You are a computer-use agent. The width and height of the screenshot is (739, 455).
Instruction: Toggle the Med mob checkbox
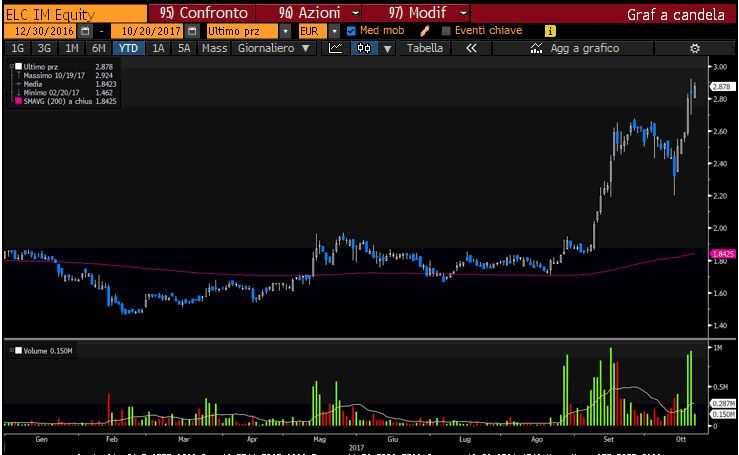point(351,31)
